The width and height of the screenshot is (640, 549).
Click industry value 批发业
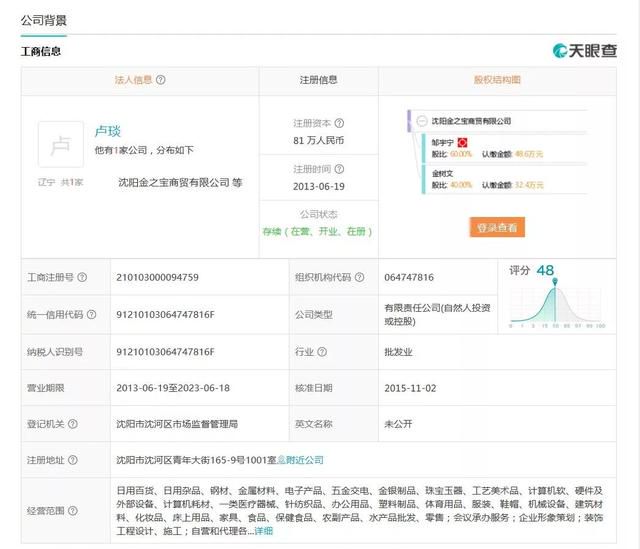click(x=398, y=352)
